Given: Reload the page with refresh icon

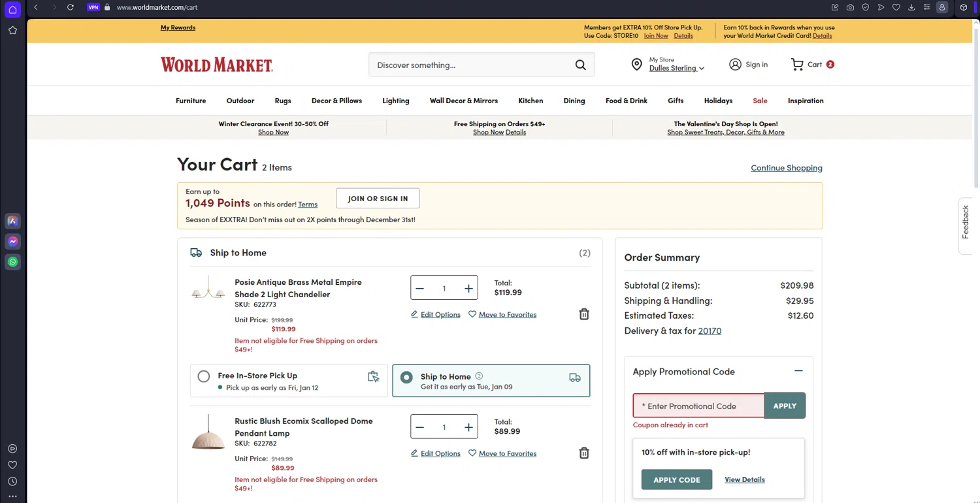Looking at the screenshot, I should (71, 7).
